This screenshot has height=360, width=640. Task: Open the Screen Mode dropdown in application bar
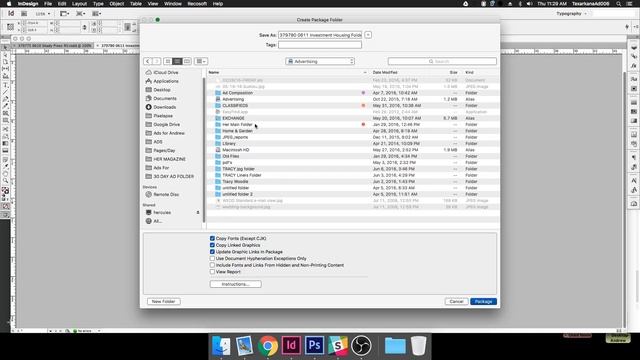click(x=80, y=14)
